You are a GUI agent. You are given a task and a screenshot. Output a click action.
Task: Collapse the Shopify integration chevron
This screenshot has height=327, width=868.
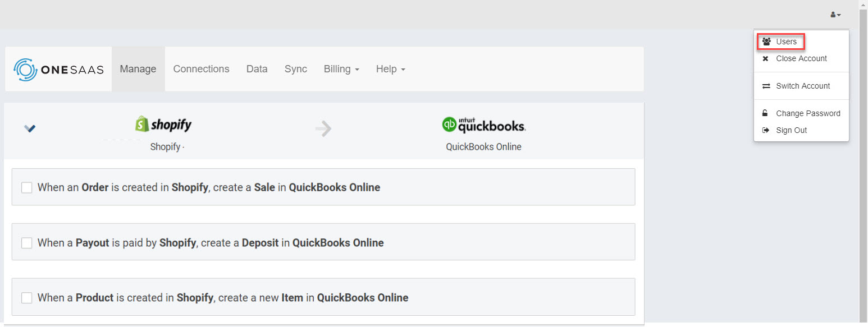(x=30, y=128)
